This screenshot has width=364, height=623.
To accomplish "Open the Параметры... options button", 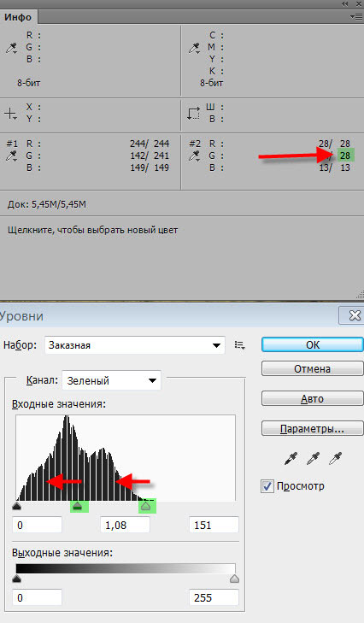I will (313, 429).
